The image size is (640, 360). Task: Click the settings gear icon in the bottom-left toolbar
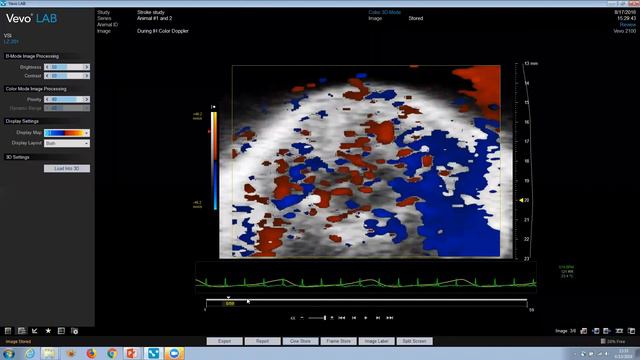coord(75,331)
